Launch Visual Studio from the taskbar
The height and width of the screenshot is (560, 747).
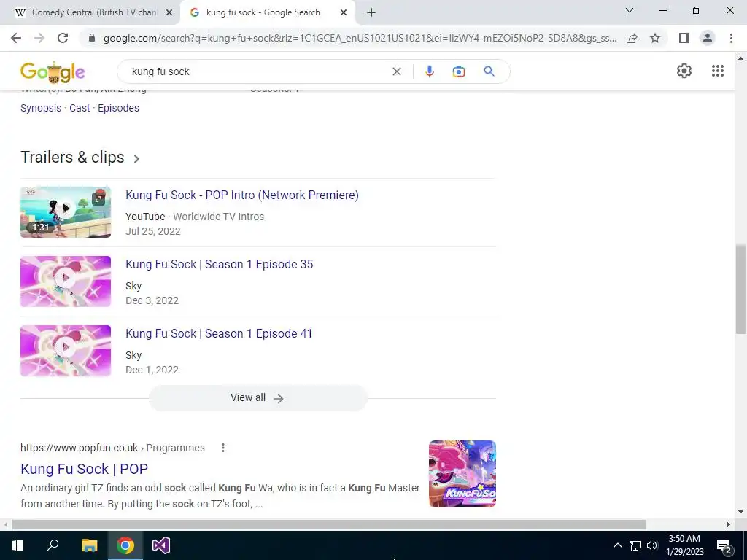pyautogui.click(x=161, y=545)
